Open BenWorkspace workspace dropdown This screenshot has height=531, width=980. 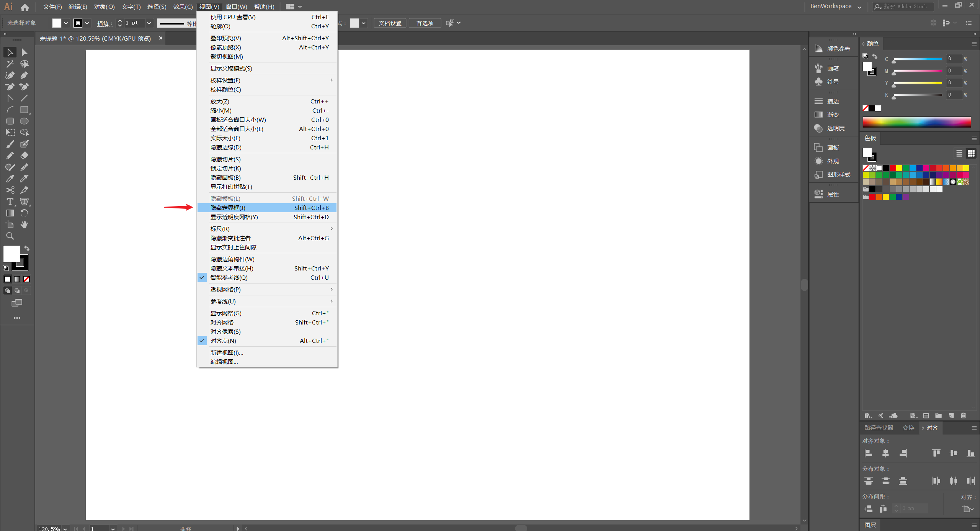[859, 7]
